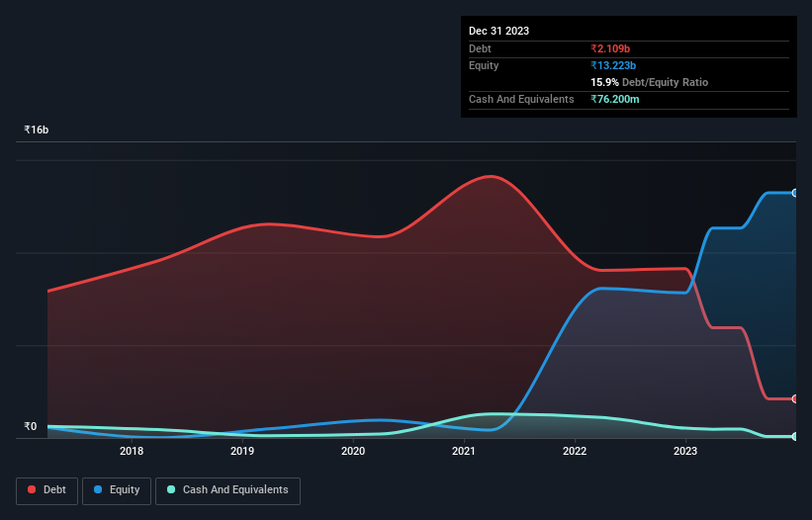Select the Cash endpoint marker on the chart
Image resolution: width=812 pixels, height=520 pixels.
coord(794,436)
